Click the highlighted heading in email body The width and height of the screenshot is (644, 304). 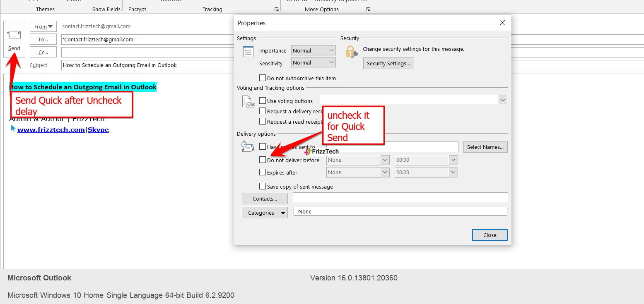83,87
